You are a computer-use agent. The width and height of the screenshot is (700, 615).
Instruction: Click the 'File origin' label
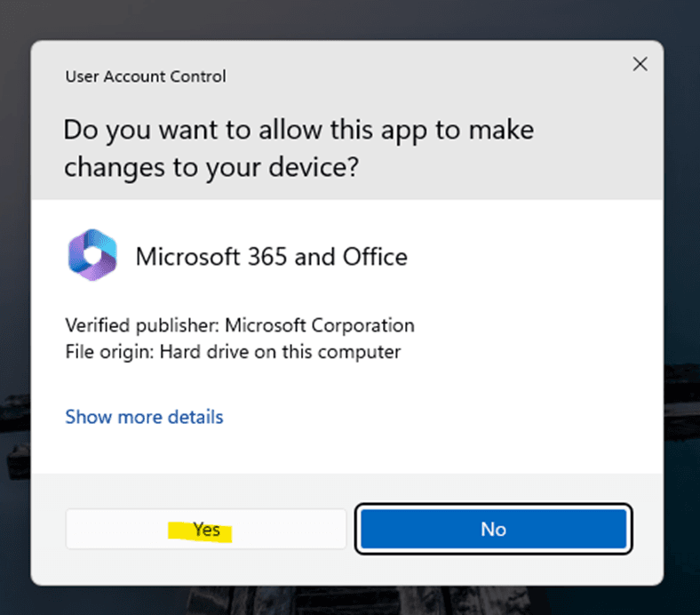[x=109, y=352]
